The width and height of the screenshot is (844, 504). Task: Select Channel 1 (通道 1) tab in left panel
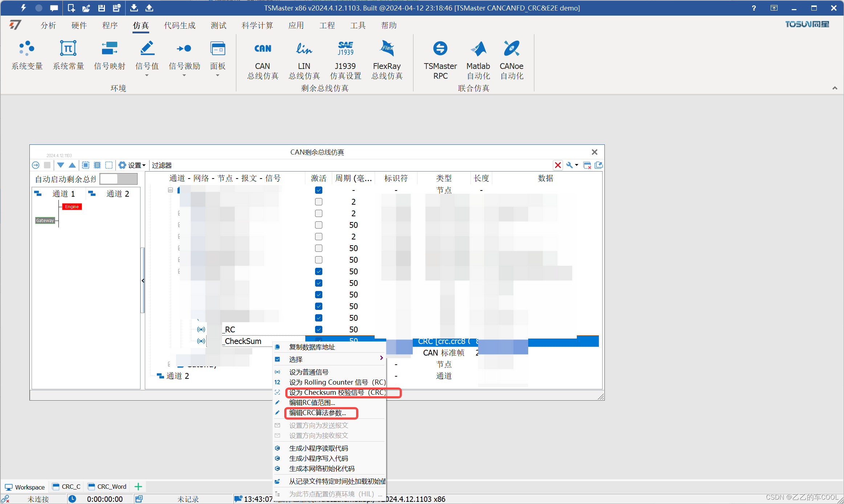[59, 194]
